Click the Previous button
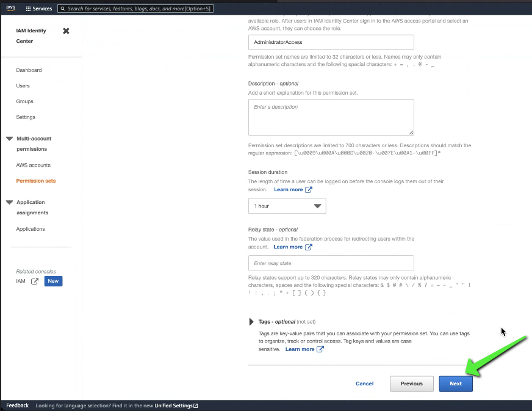The image size is (532, 411). (x=412, y=384)
